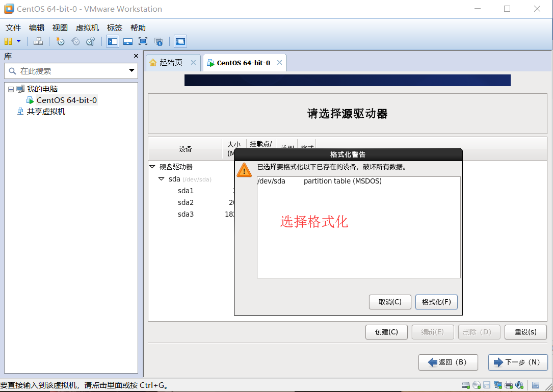553x392 pixels.
Task: Toggle the thumbnail bar view
Action: pos(127,42)
